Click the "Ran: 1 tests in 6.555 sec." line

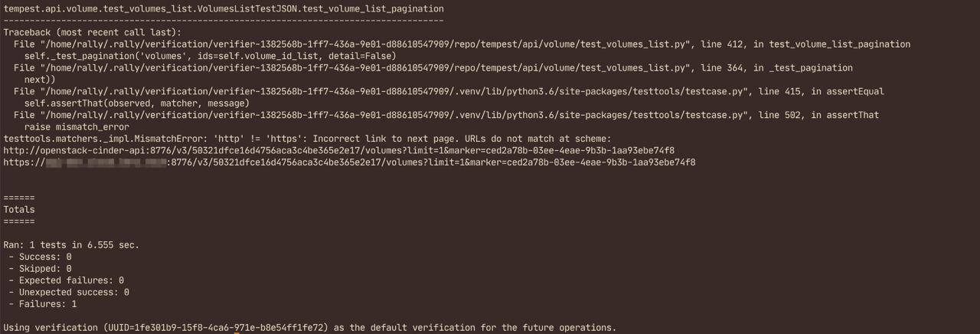71,245
